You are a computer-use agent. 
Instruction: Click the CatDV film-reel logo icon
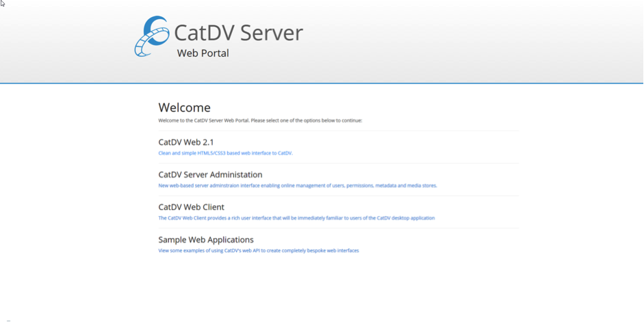click(151, 36)
